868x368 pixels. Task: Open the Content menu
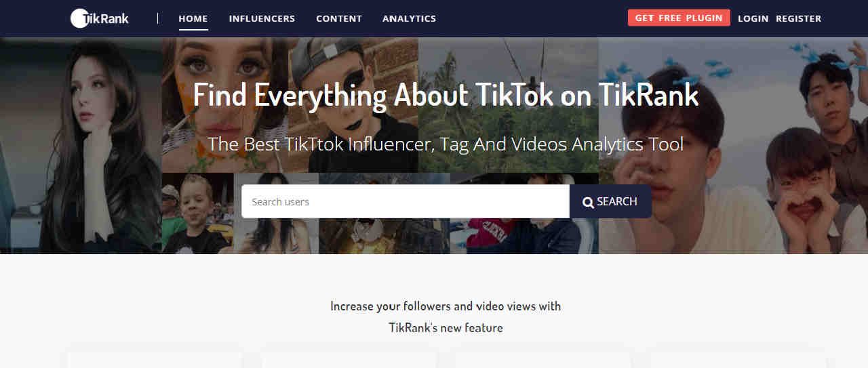[x=339, y=18]
